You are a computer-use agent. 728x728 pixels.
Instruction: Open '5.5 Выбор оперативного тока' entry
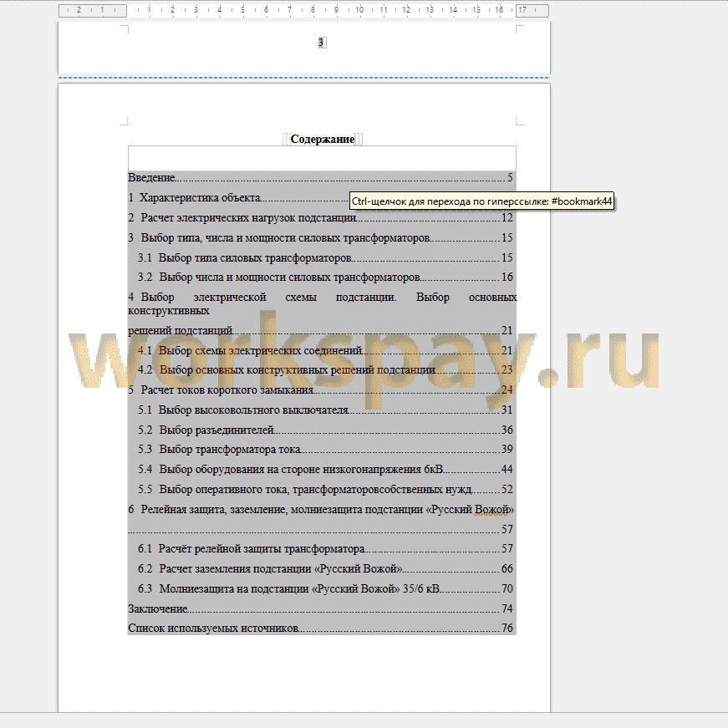[325, 489]
